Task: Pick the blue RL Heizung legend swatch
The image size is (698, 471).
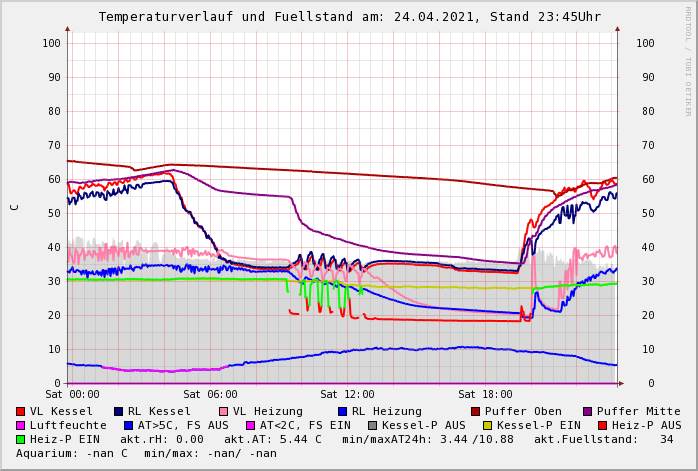Action: [342, 412]
